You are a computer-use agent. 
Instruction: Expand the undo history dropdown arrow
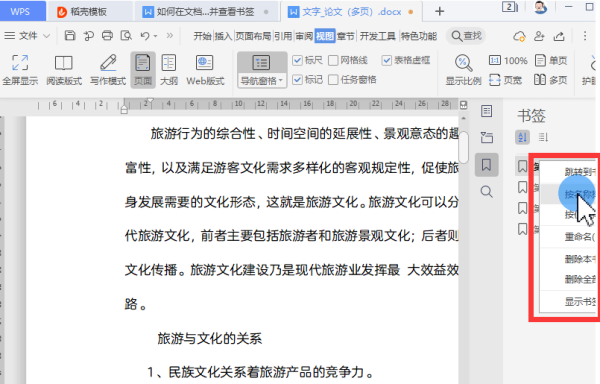pos(155,36)
